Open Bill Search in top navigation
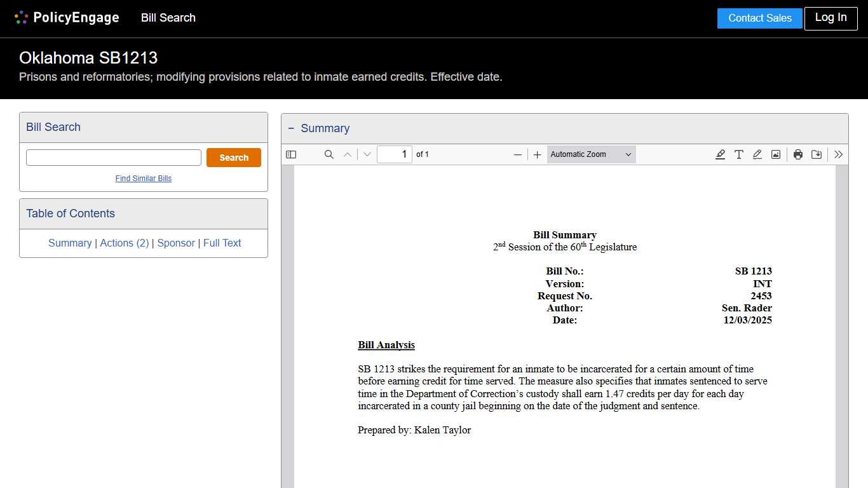Screen dimensions: 868x488 pos(168,18)
